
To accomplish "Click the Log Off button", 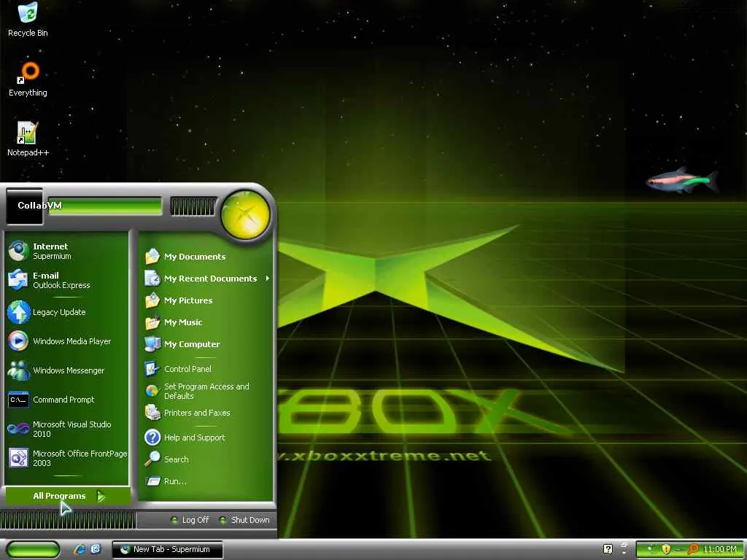I will coord(190,520).
